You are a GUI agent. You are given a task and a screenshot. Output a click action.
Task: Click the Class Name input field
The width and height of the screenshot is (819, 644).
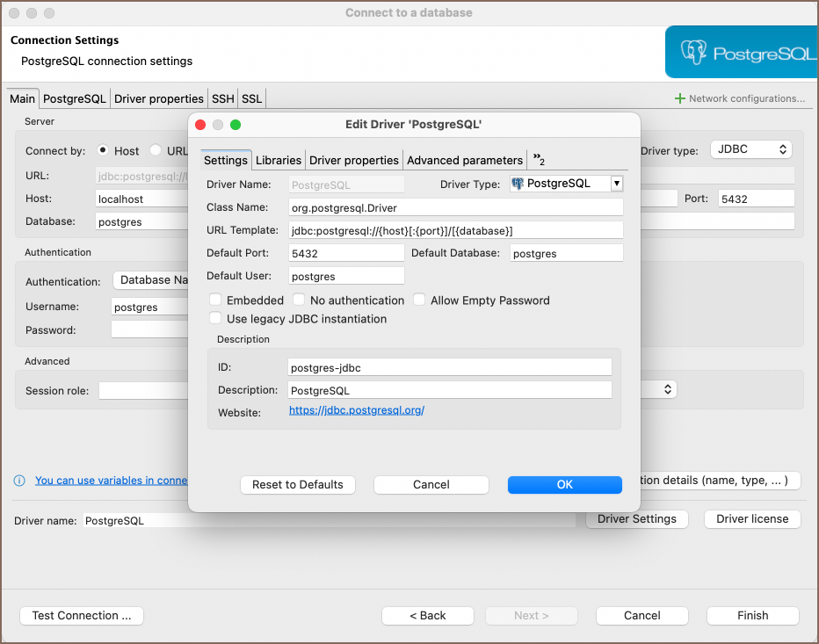pos(455,207)
